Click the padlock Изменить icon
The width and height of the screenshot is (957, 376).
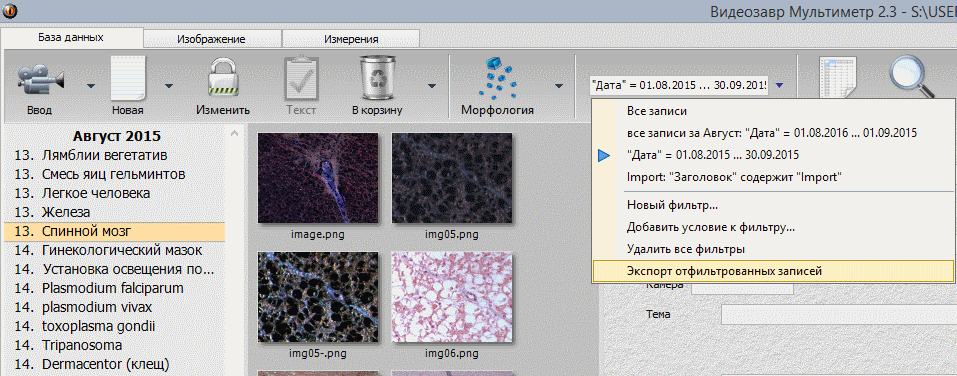click(223, 78)
